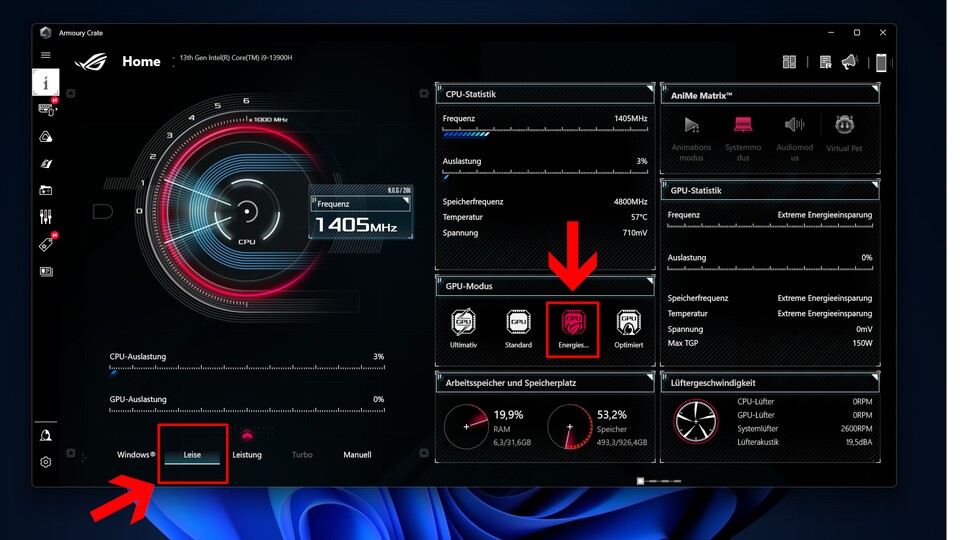
Task: Open the megaphone announcements icon
Action: 849,62
